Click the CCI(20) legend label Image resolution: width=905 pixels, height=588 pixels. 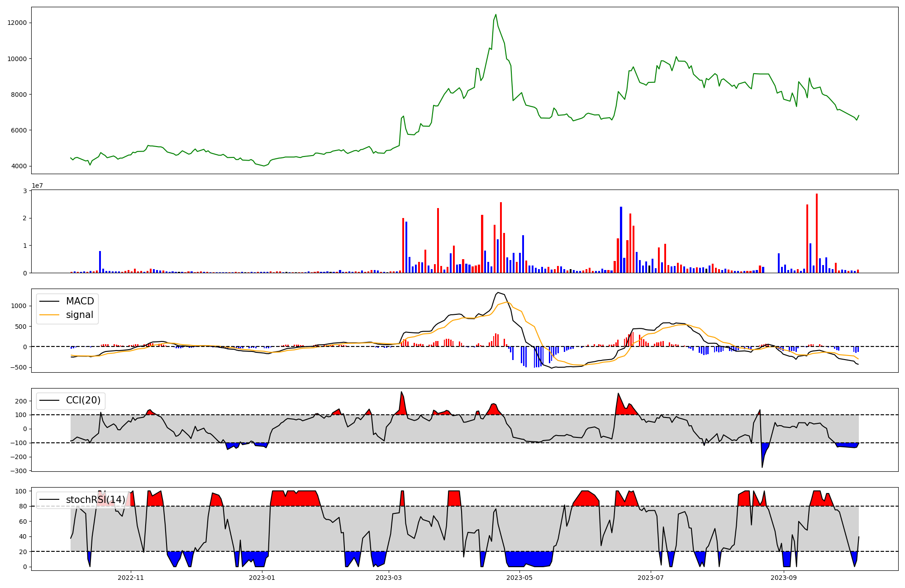pos(83,400)
